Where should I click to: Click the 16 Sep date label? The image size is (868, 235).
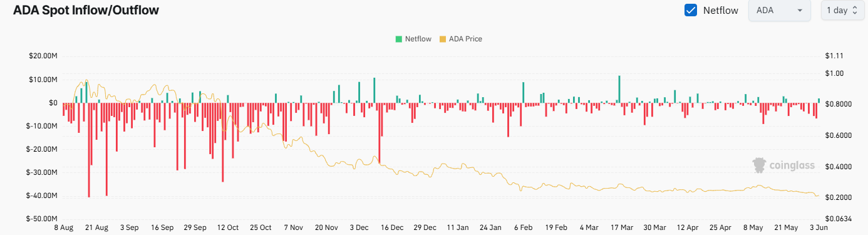[162, 227]
